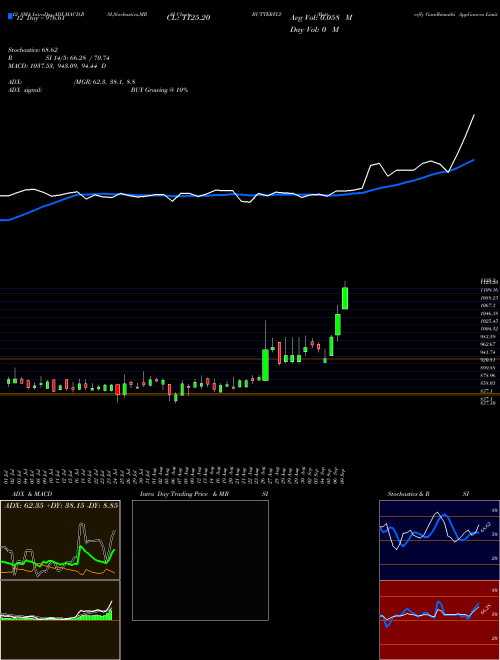Screen dimensions: 500x660
Task: Click the company name text at top right
Action: (x=456, y=14)
